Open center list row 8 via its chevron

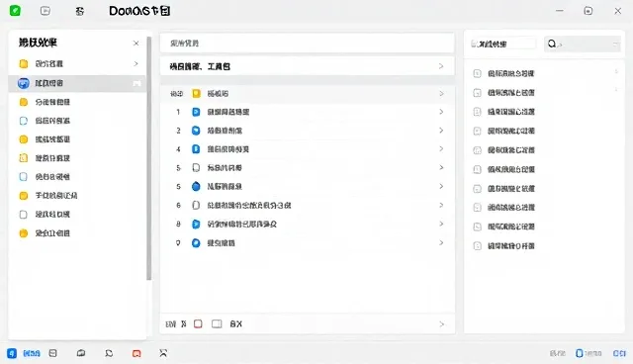click(x=441, y=224)
